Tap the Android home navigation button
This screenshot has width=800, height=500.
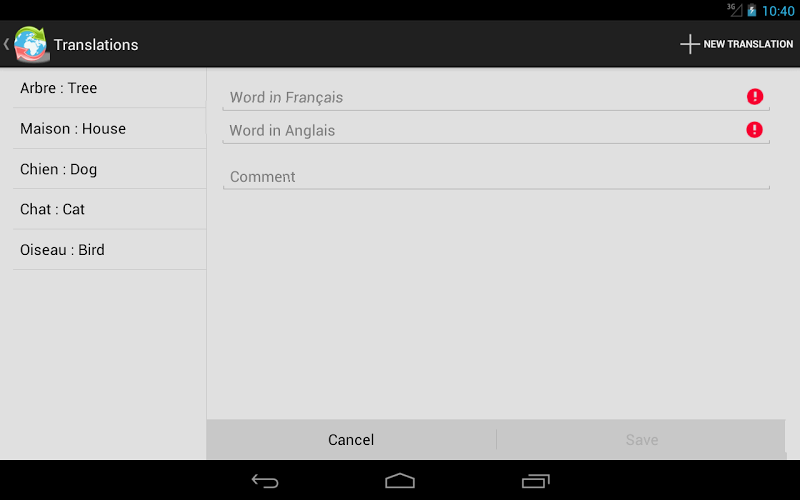(400, 481)
